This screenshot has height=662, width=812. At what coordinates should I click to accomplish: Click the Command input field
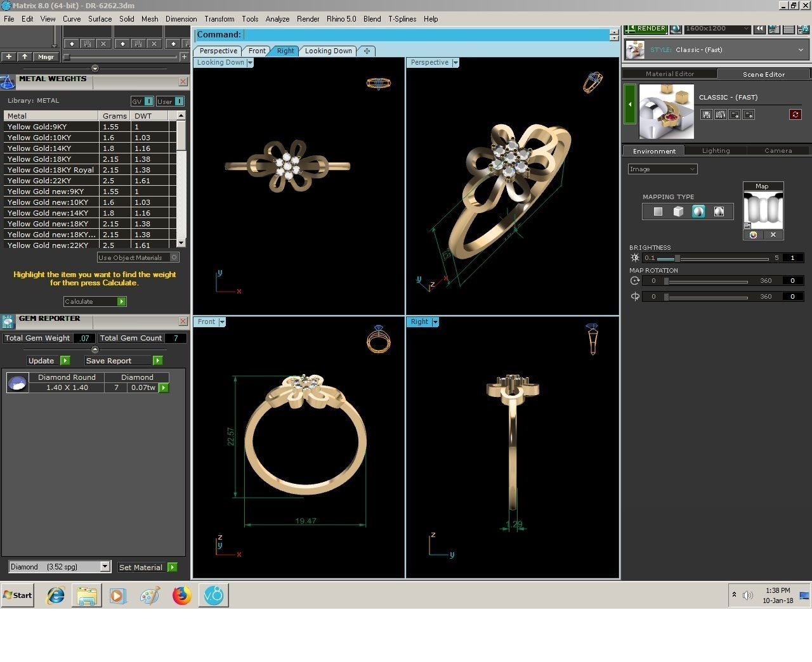pyautogui.click(x=426, y=35)
